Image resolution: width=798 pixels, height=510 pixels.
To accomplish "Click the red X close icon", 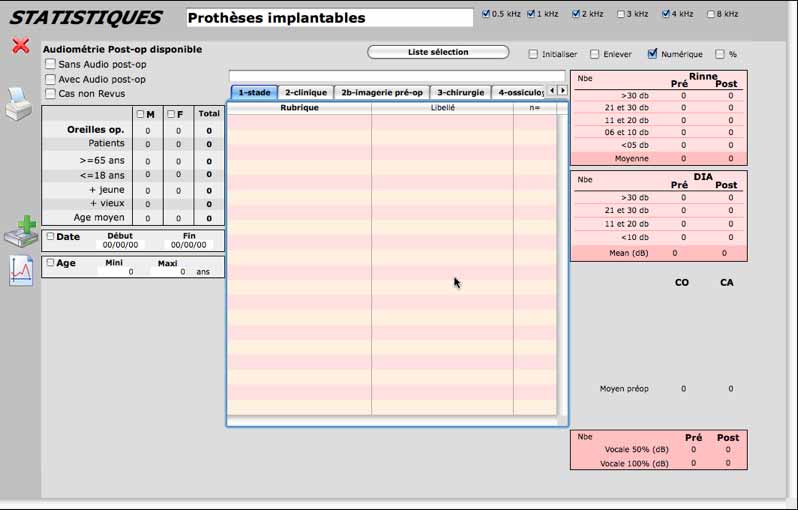I will tap(21, 46).
